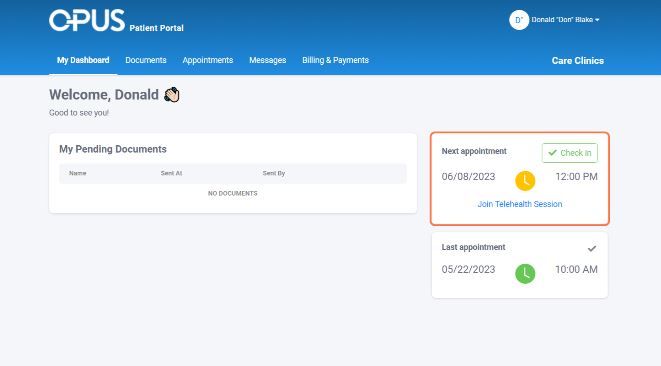The image size is (661, 366).
Task: Click the My Pending Documents heading
Action: pos(113,149)
